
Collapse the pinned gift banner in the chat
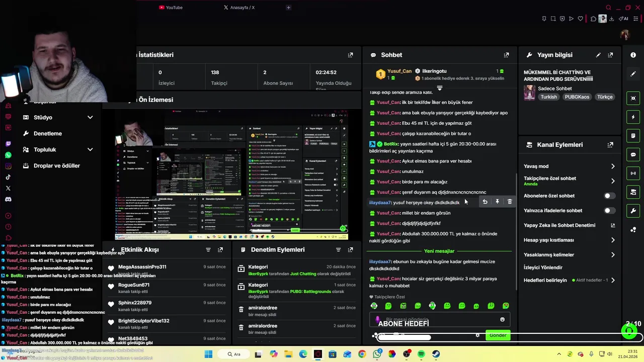point(440,88)
